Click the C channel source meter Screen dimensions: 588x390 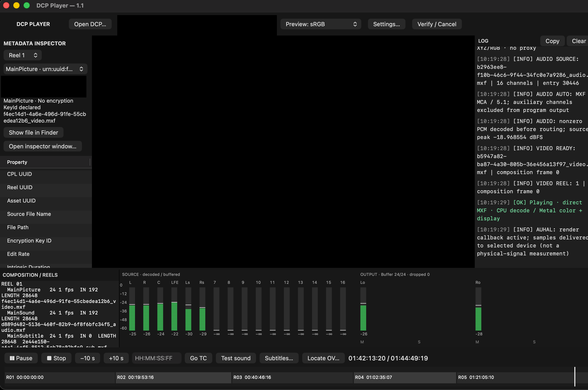pos(160,309)
